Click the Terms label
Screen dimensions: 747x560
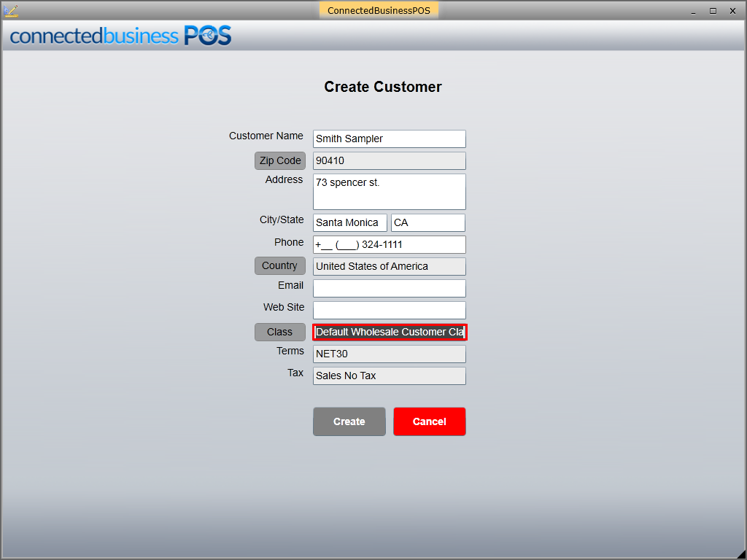(290, 351)
